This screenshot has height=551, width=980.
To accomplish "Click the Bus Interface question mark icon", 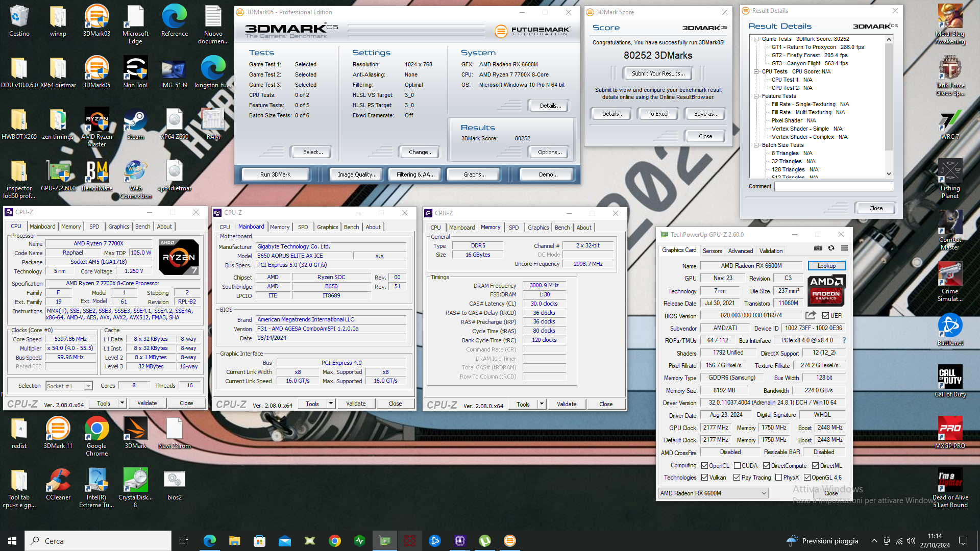I will (844, 340).
